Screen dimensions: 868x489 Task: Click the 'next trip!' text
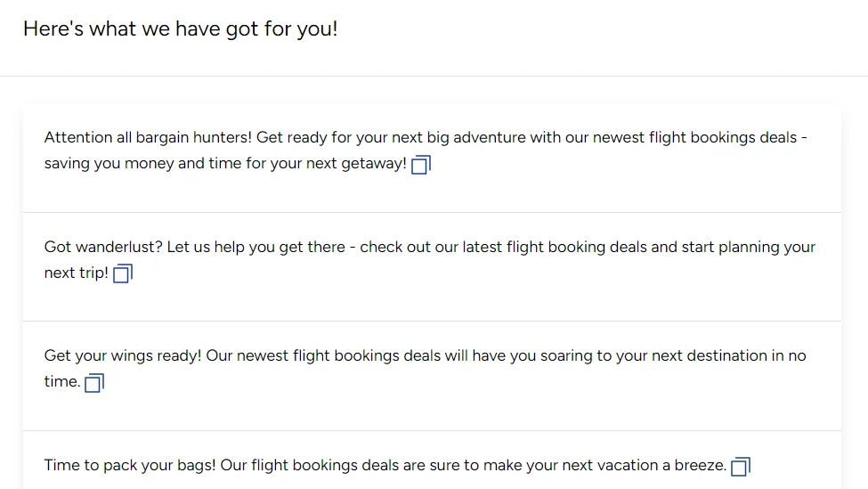(x=77, y=273)
